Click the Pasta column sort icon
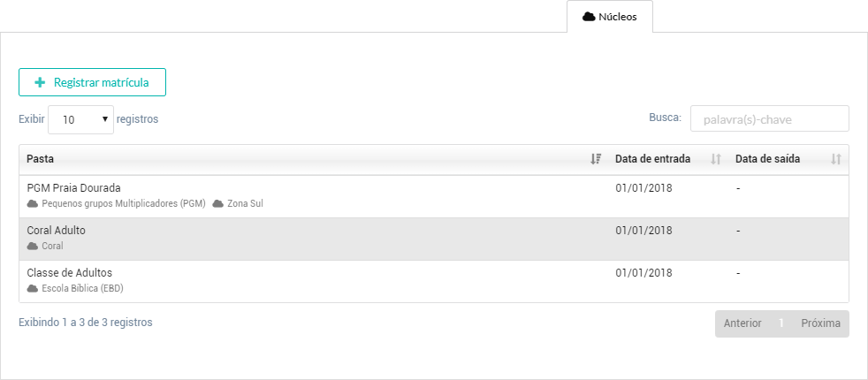The image size is (868, 380). pos(596,159)
